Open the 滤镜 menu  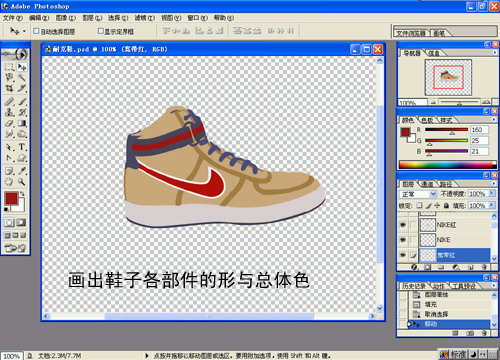145,18
